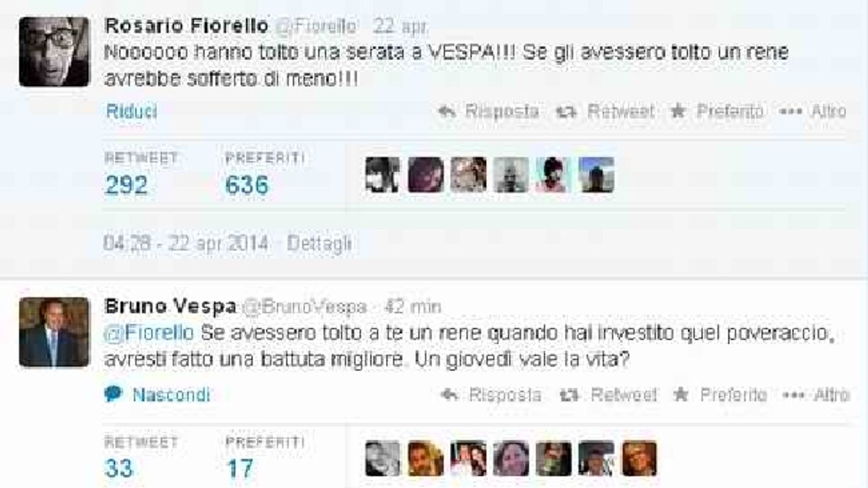This screenshot has height=488, width=868.
Task: Click the 33 retweets count on Vespa's tweet
Action: coord(119,468)
